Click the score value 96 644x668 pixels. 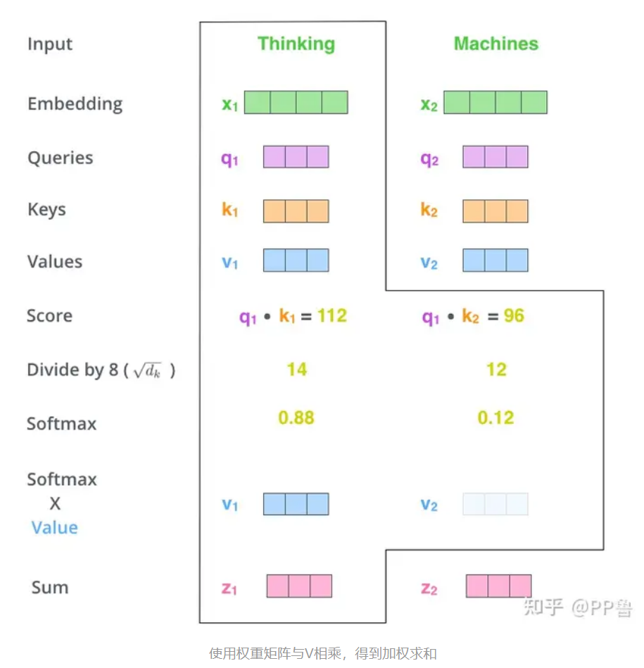click(514, 315)
